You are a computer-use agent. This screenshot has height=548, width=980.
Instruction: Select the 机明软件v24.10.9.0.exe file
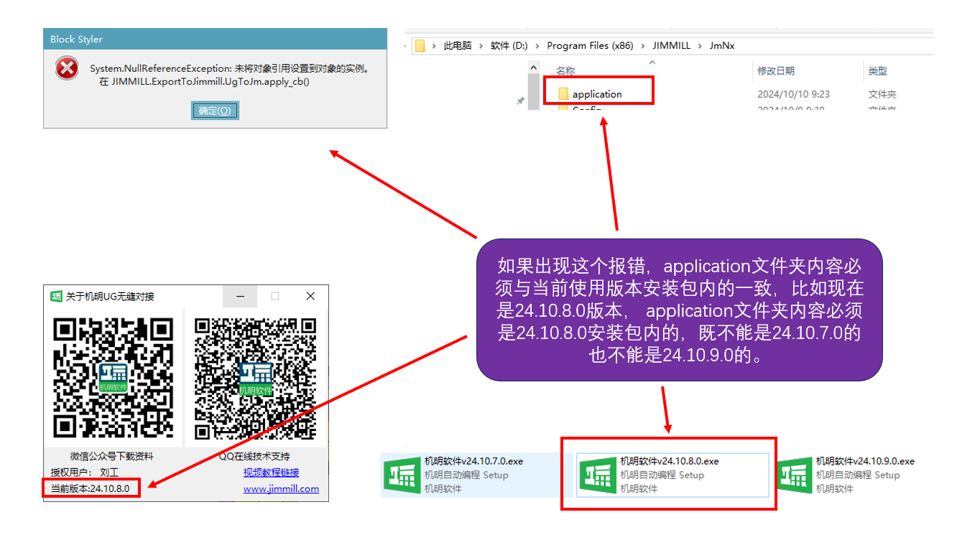[847, 475]
